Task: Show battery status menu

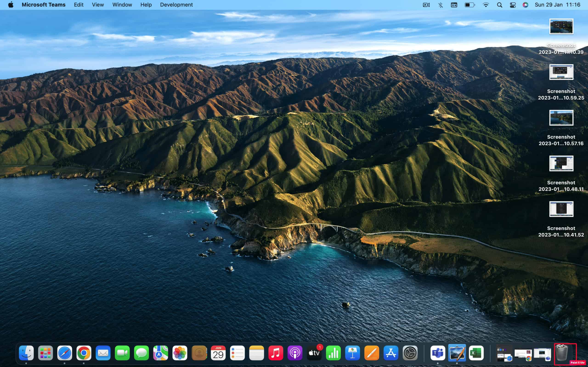Action: [470, 5]
